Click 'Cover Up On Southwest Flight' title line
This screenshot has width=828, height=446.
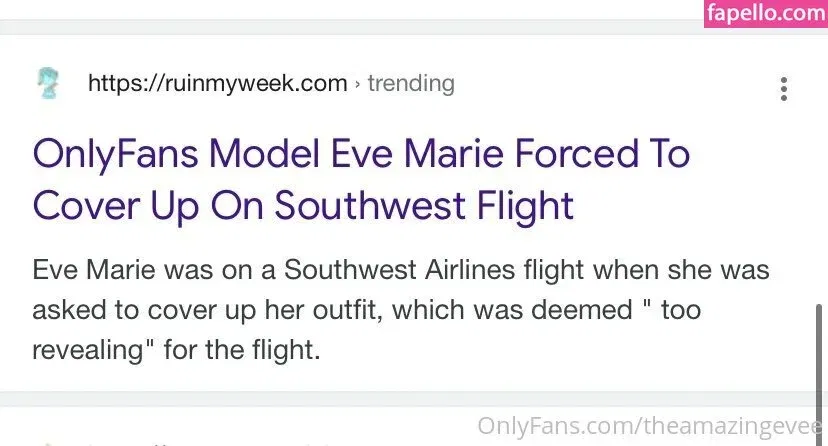(x=303, y=204)
